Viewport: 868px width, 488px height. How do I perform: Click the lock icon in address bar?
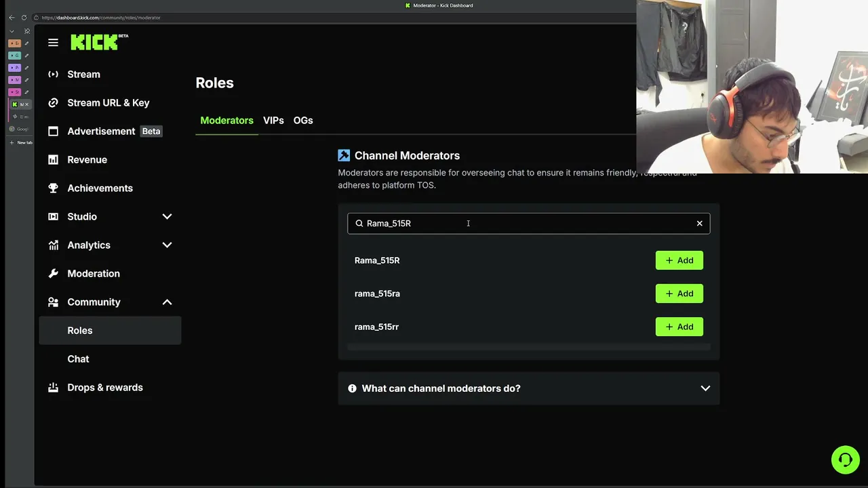point(37,18)
